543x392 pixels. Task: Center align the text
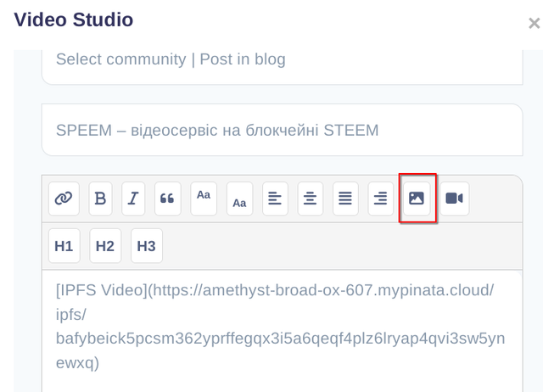click(311, 199)
